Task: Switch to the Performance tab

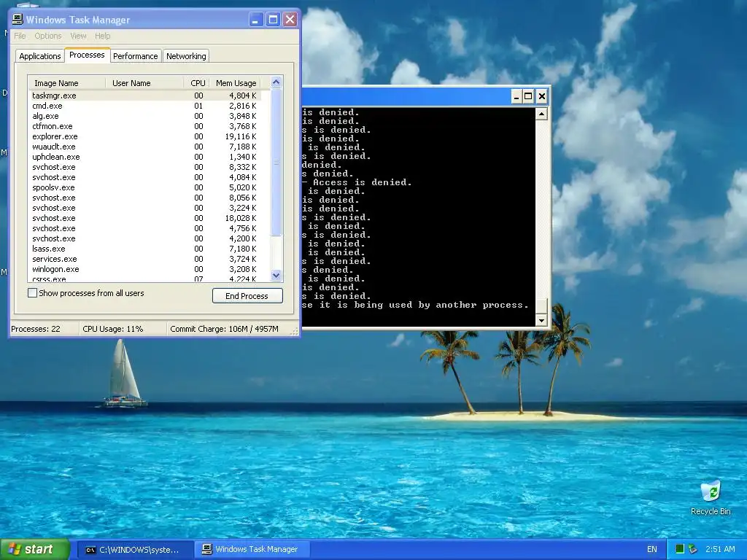Action: [x=135, y=55]
